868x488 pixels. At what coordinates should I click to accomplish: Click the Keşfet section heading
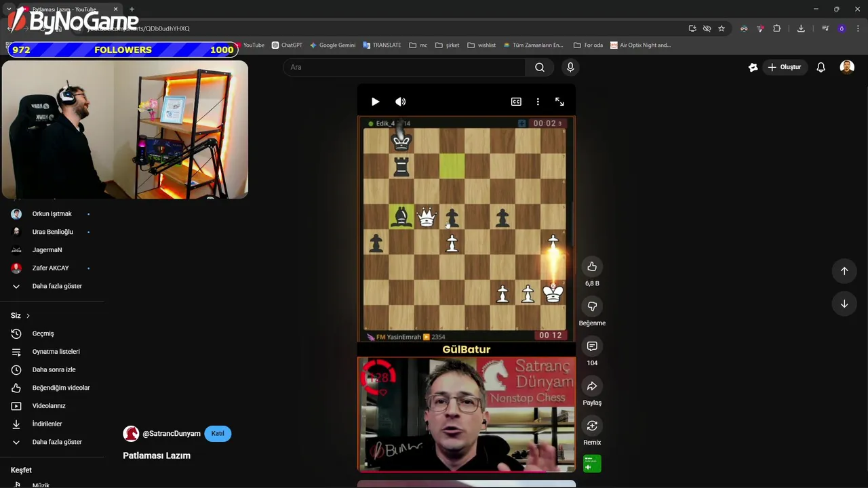click(x=21, y=470)
